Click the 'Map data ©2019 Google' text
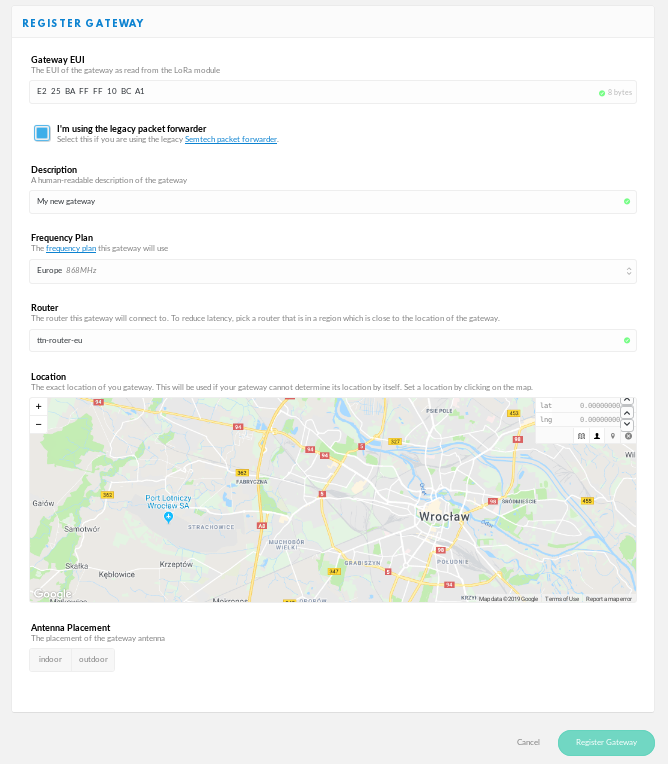This screenshot has width=668, height=764. 508,599
